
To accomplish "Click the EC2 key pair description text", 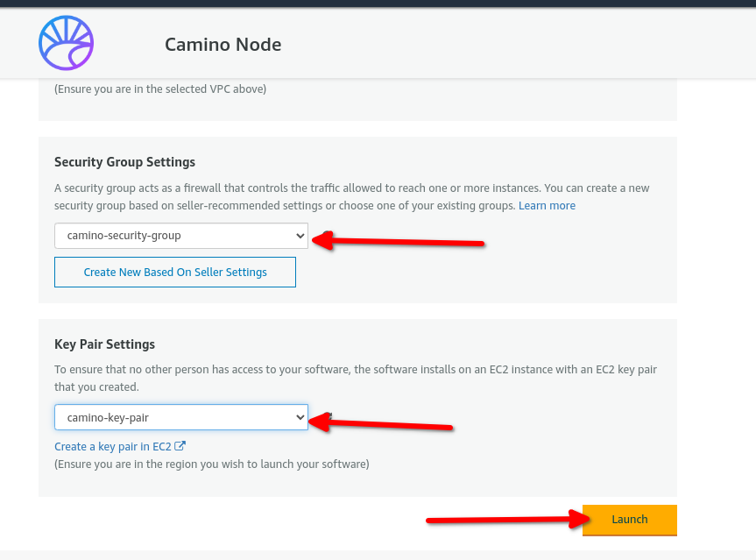I will click(350, 378).
